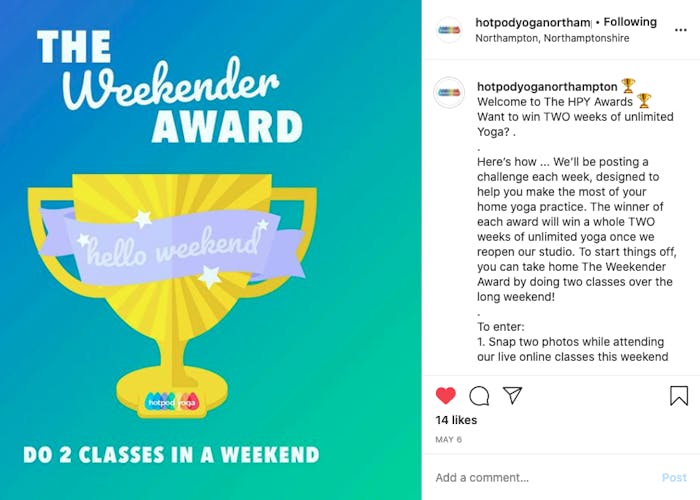Click the MAY 6 post date
Viewport: 700px width, 500px height.
449,440
